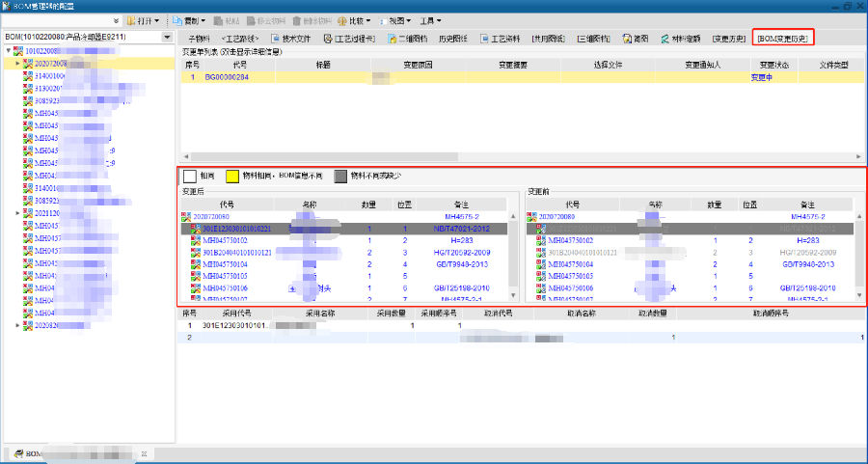Open the BOM product combo box dropdown
The image size is (868, 464).
[170, 37]
